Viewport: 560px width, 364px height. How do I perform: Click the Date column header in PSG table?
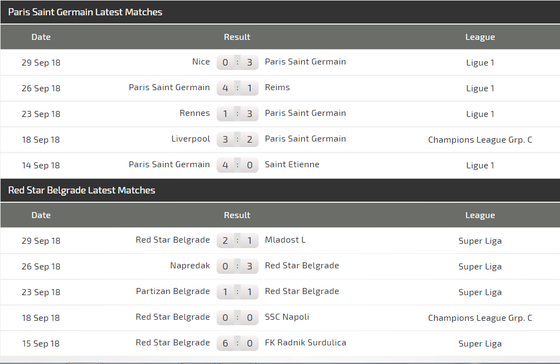pyautogui.click(x=41, y=37)
